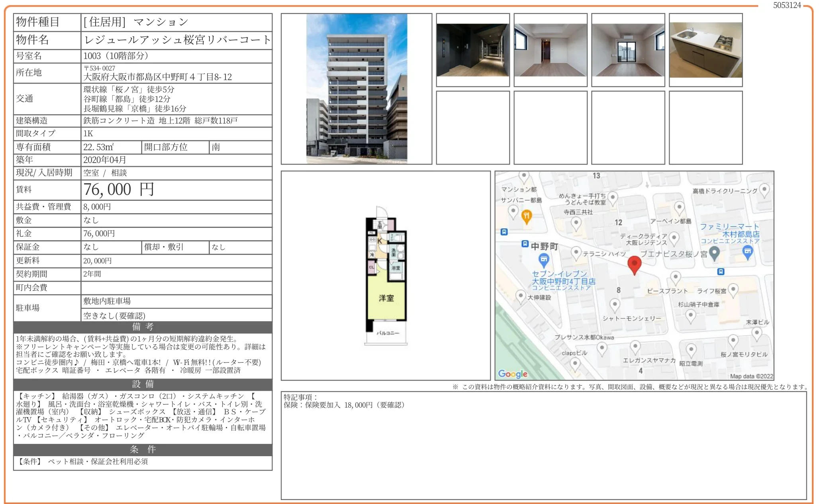The image size is (819, 504).
Task: Open the building exterior photo
Action: pyautogui.click(x=357, y=88)
